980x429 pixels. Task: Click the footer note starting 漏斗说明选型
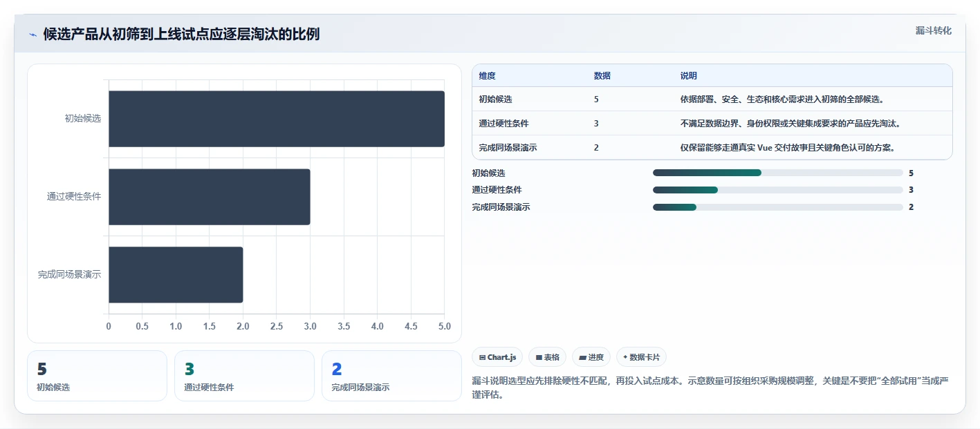click(711, 388)
